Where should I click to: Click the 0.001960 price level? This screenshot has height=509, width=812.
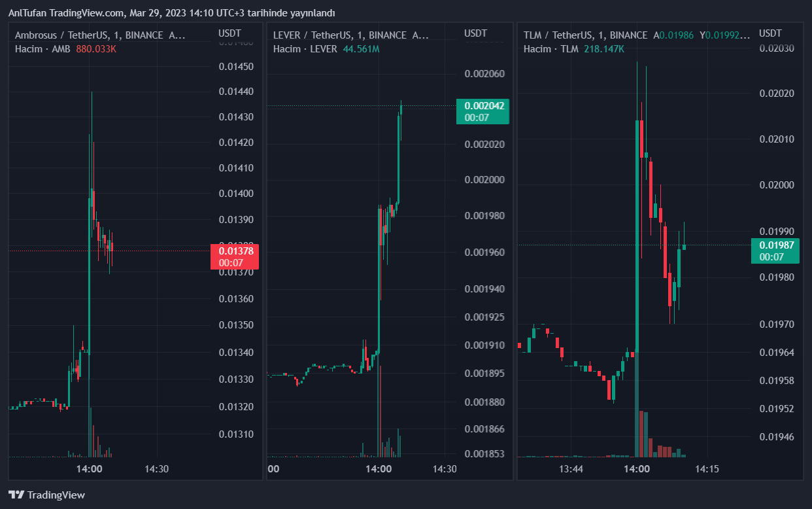[484, 252]
